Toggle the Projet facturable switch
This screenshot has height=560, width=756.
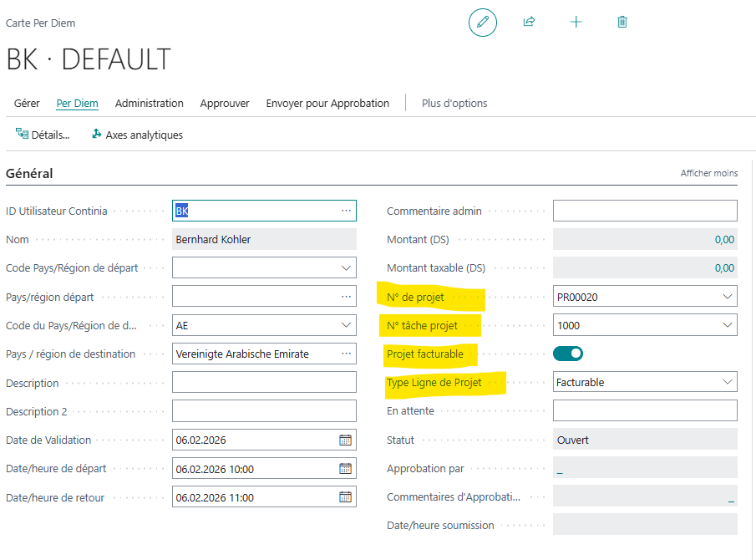pos(568,354)
